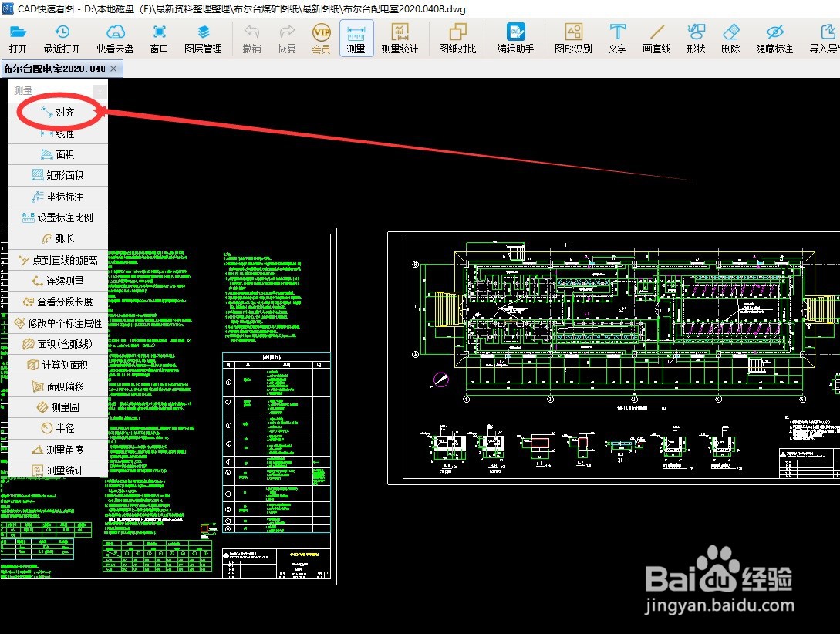
Task: Select the 形状 shapes tool
Action: pyautogui.click(x=696, y=39)
